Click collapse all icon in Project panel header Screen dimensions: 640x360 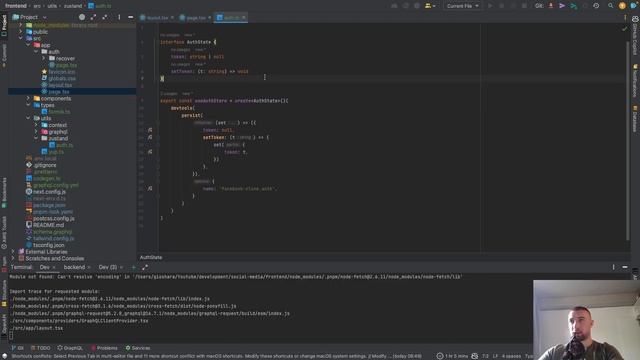click(105, 17)
